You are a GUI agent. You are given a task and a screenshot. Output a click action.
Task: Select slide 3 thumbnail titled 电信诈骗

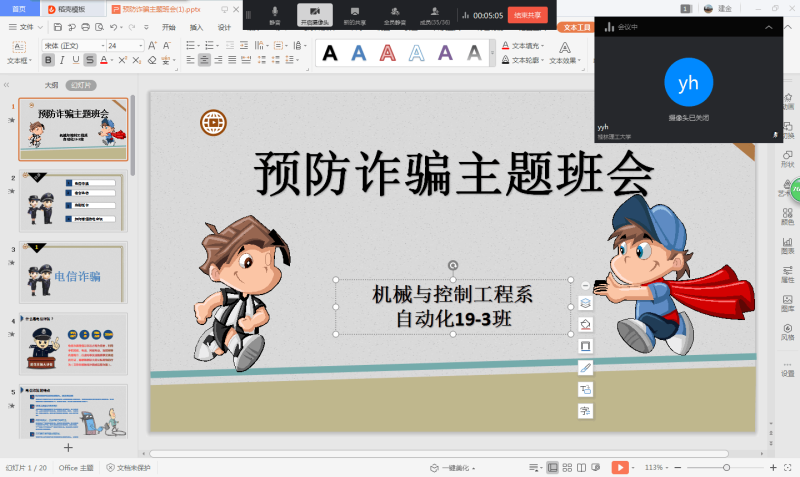tap(73, 272)
